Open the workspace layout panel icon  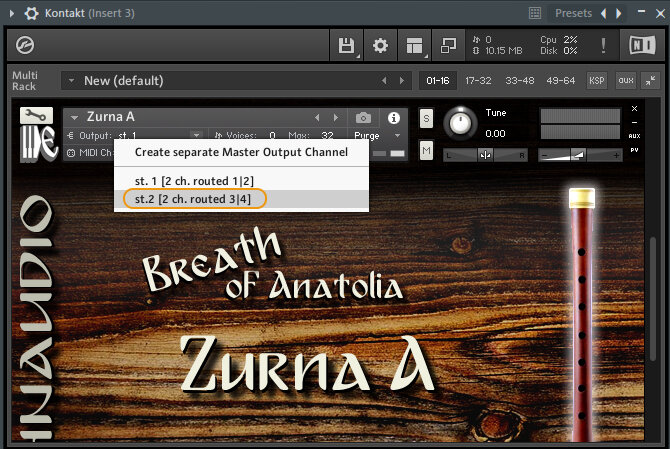coord(414,45)
